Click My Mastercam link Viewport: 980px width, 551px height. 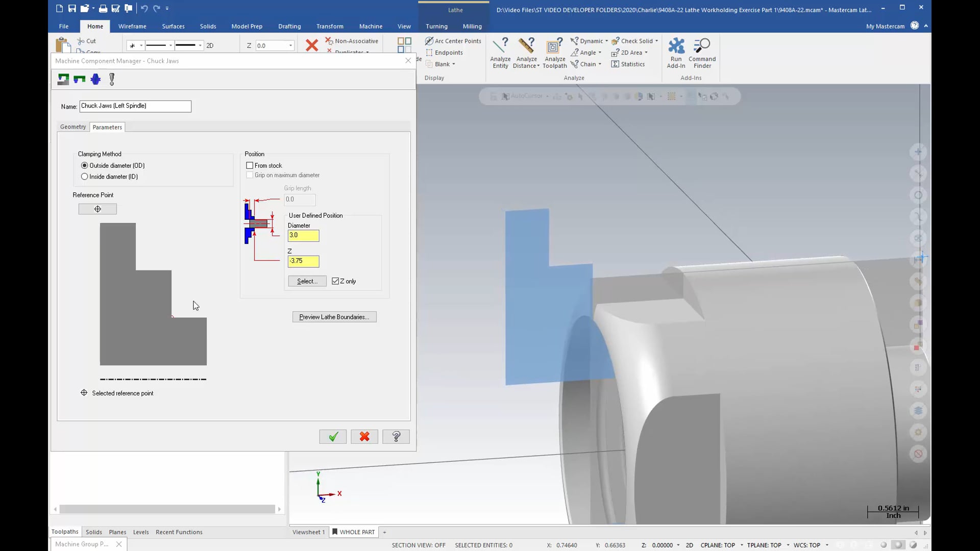point(885,26)
